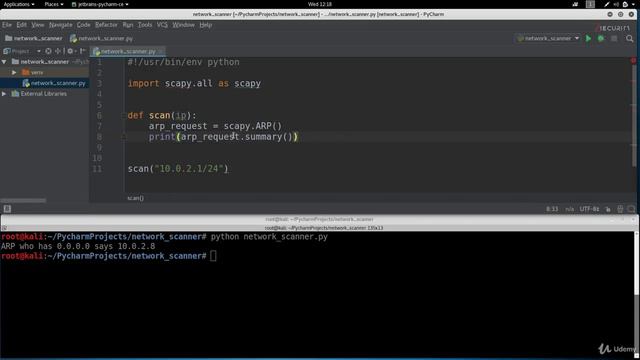The height and width of the screenshot is (360, 640).
Task: Open the VCS menu
Action: coord(162,25)
